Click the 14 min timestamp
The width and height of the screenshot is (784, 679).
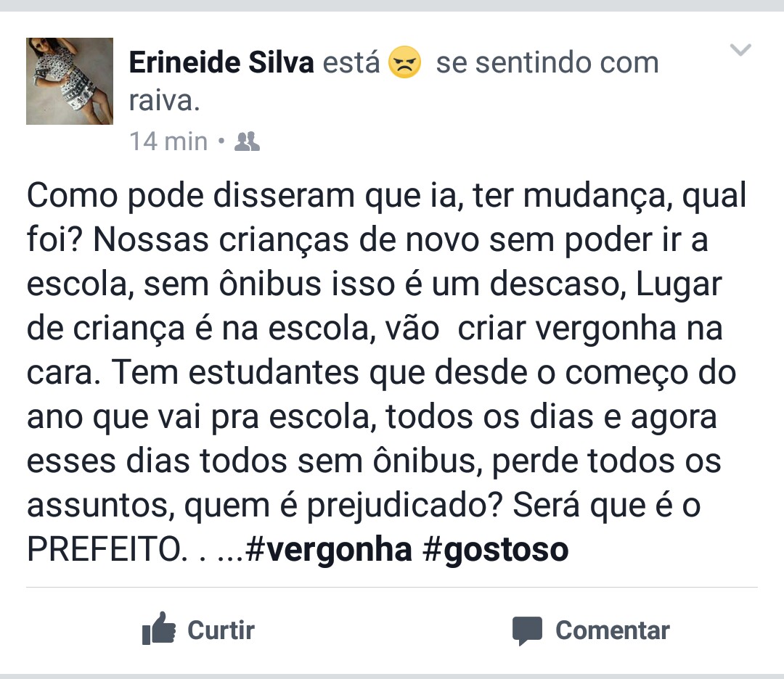pyautogui.click(x=168, y=141)
